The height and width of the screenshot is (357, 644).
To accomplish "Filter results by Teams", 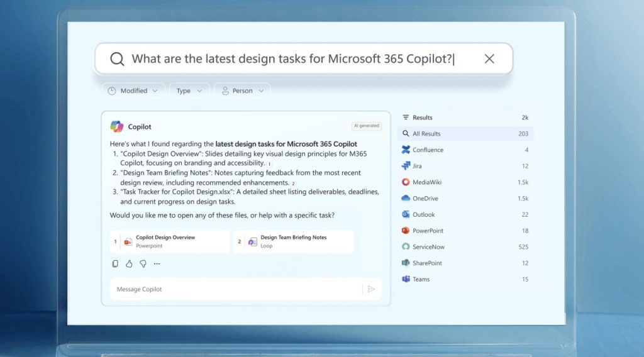I will pyautogui.click(x=465, y=279).
